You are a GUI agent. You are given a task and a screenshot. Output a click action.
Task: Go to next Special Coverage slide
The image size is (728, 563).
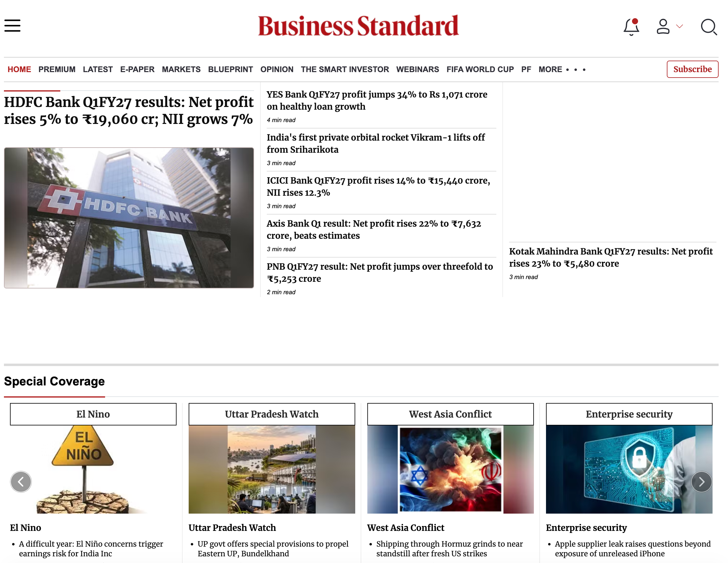pos(702,481)
